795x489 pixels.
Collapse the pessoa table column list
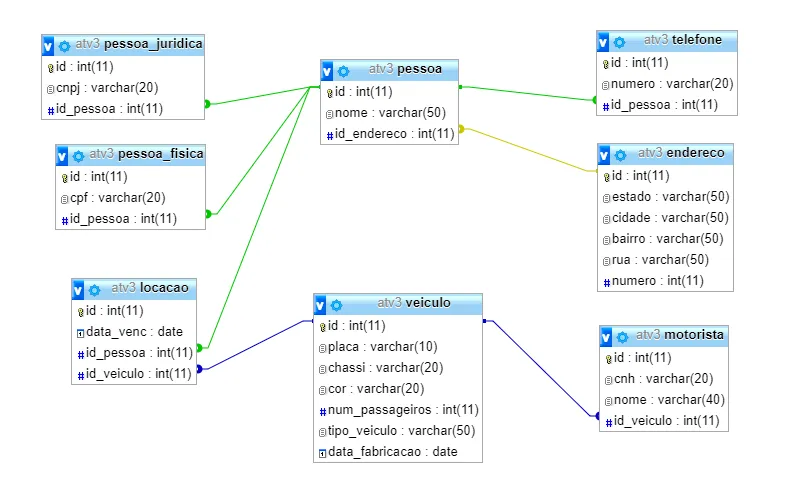(x=329, y=71)
